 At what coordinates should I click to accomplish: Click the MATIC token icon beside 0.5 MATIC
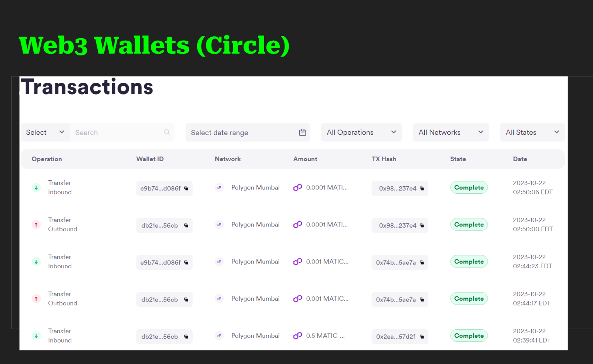point(298,336)
